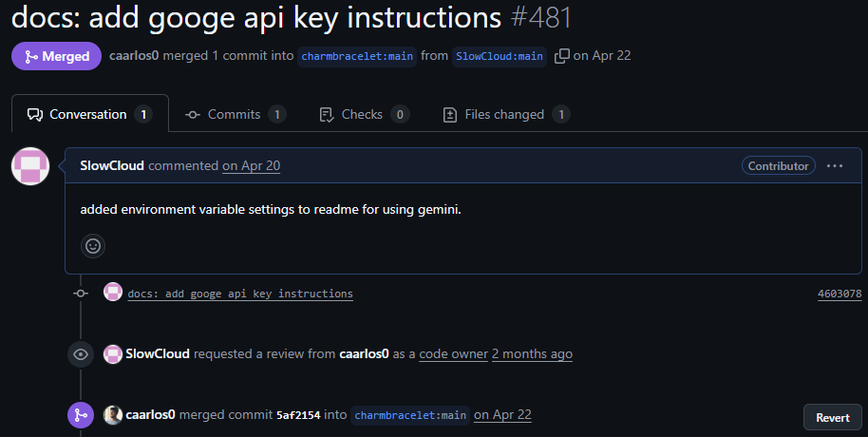
Task: Add an emoji reaction to SlowCloud's comment
Action: (93, 245)
